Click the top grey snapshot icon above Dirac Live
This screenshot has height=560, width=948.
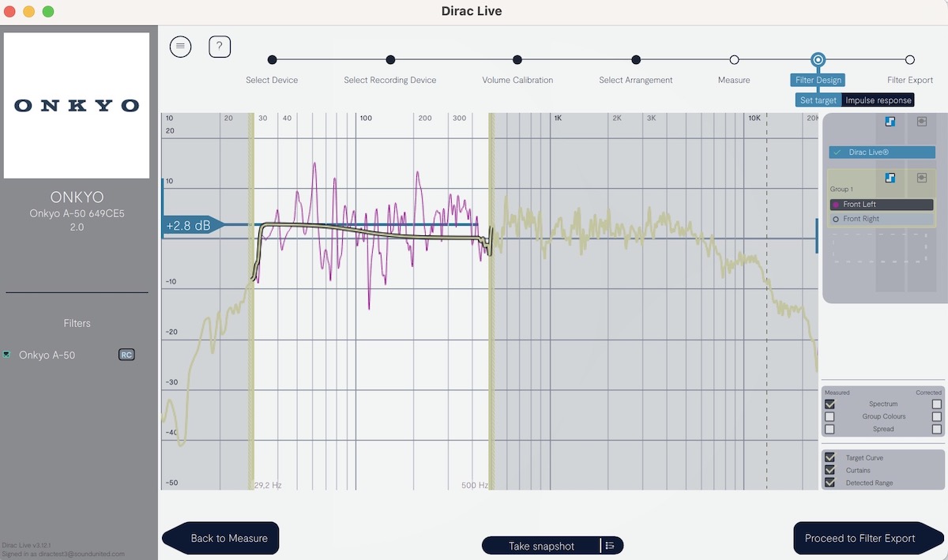[921, 122]
